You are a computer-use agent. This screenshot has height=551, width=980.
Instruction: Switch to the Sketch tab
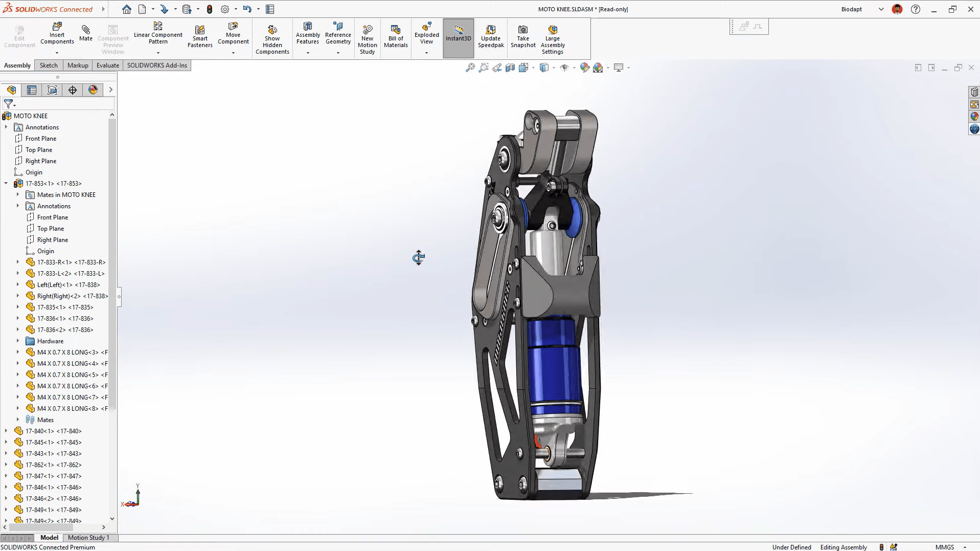[x=49, y=65]
